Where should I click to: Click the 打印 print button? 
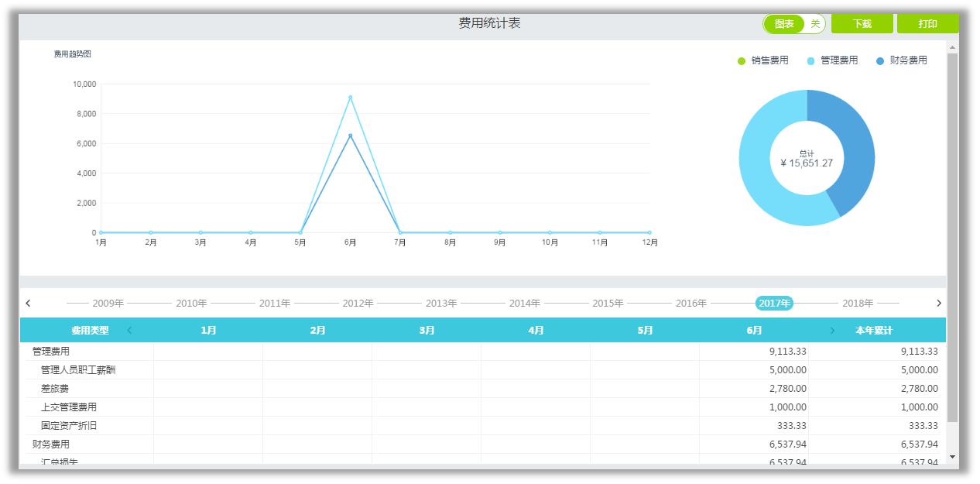pyautogui.click(x=927, y=24)
